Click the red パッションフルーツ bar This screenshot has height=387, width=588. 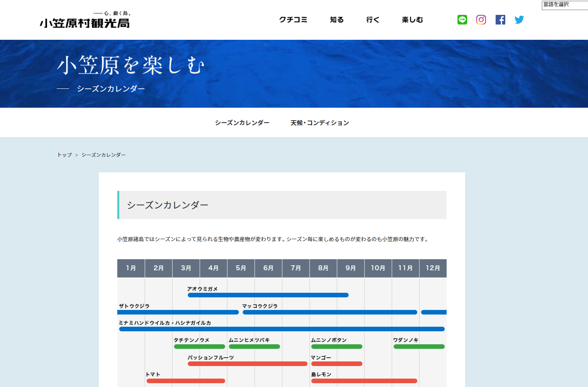[x=247, y=364]
